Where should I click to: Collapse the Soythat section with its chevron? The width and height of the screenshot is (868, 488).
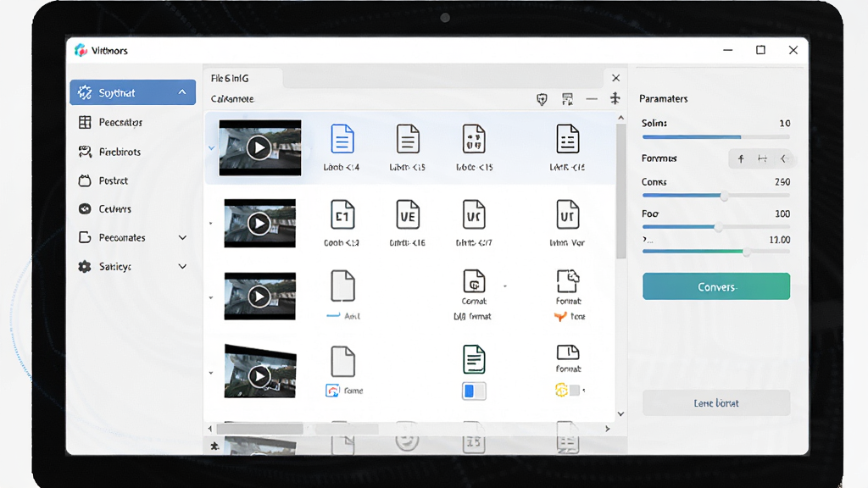point(182,92)
